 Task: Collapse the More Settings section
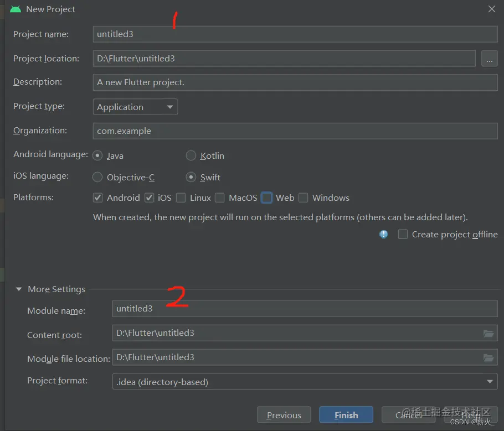tap(19, 289)
